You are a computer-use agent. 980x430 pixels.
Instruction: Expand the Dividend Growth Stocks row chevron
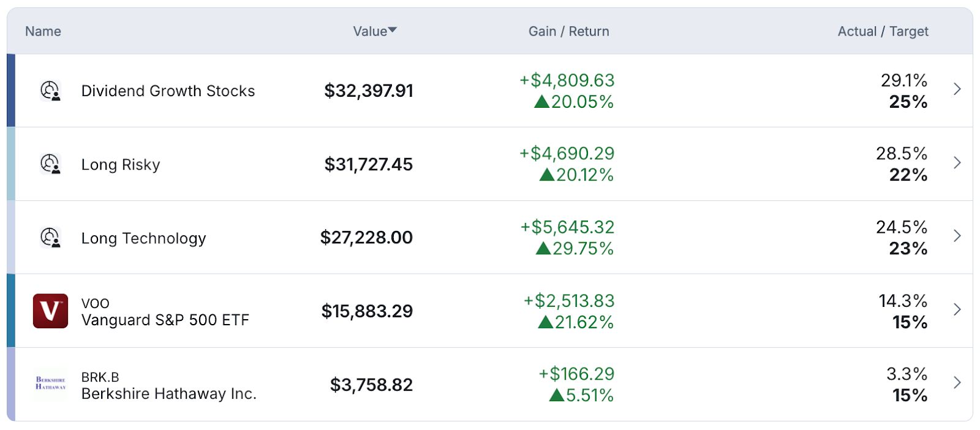click(x=957, y=89)
